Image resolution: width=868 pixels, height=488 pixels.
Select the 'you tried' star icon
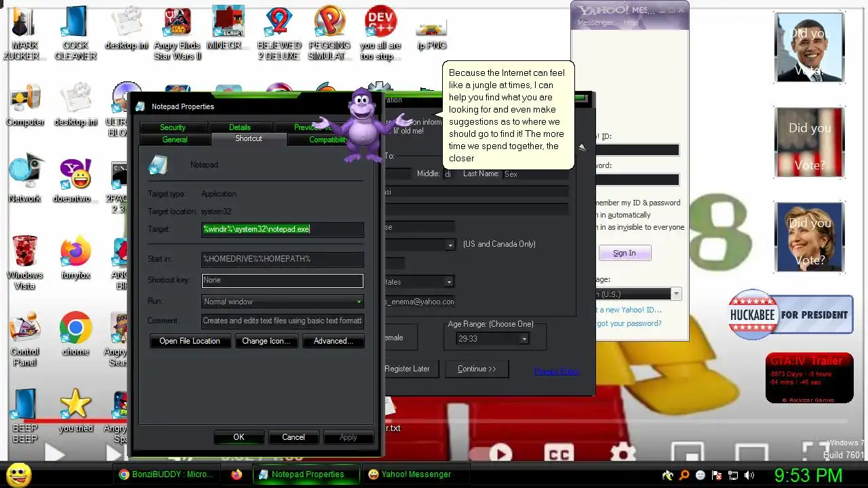(75, 410)
